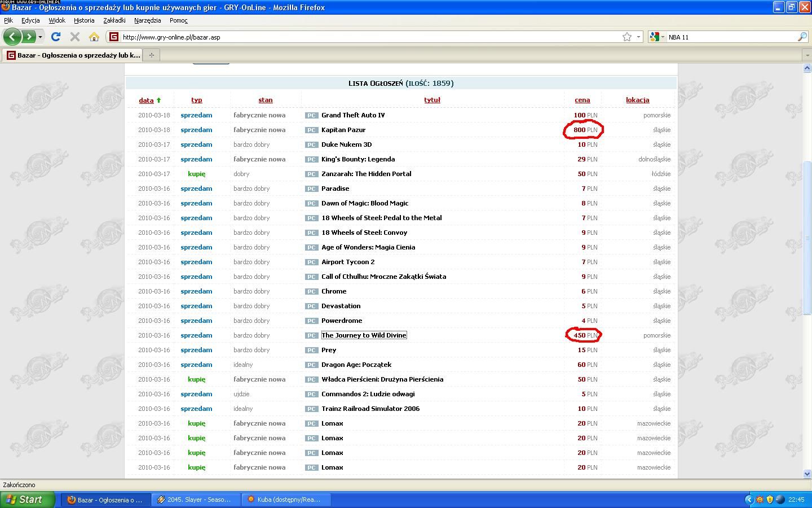The image size is (812, 508).
Task: Click the green sort arrow next to data
Action: (x=158, y=100)
